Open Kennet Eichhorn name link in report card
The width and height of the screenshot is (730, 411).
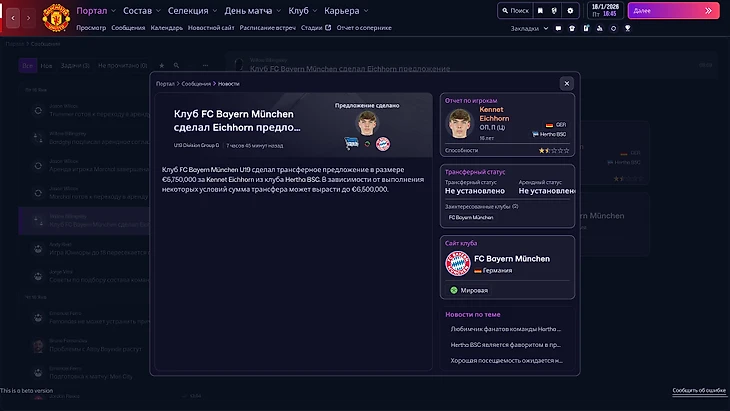click(x=494, y=114)
